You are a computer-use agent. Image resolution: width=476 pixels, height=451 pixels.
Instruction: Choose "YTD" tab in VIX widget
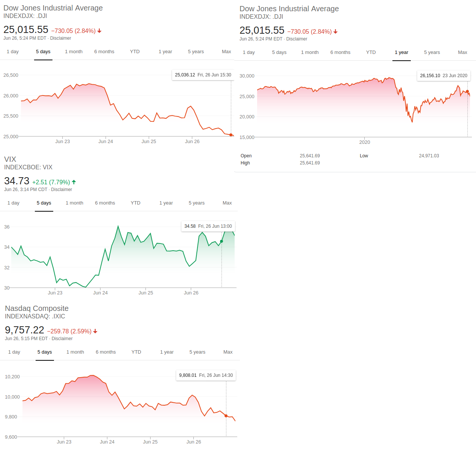click(136, 203)
